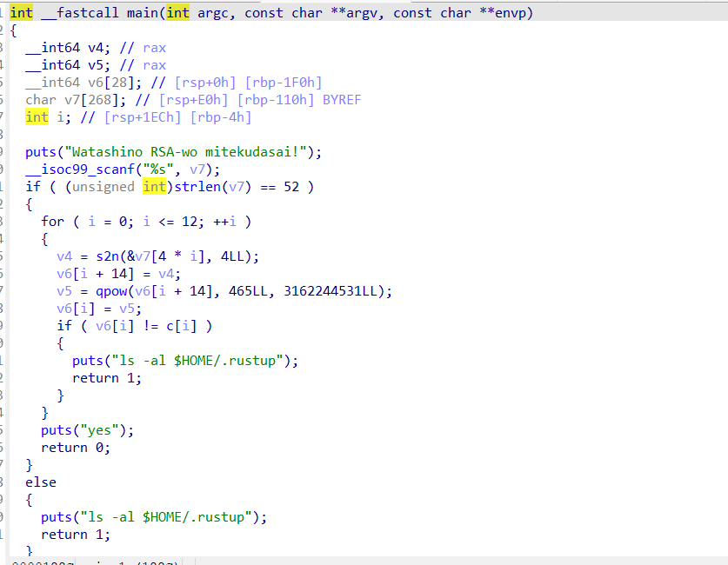Click the .rustup string inside the for loop
This screenshot has height=565, width=728.
pyautogui.click(x=197, y=361)
